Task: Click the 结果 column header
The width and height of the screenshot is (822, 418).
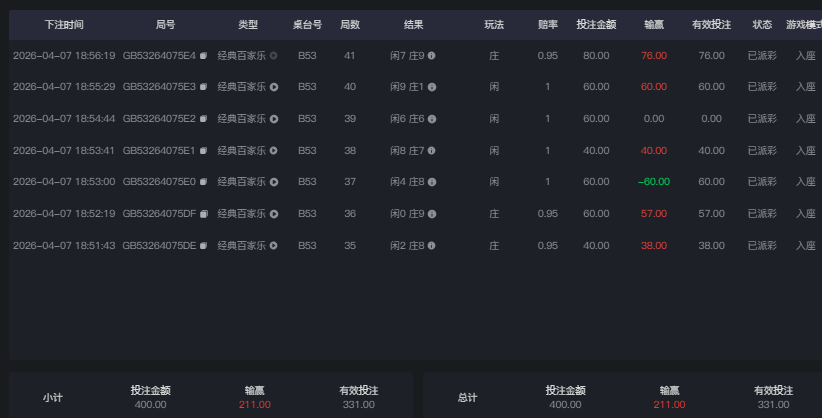Action: coord(414,25)
